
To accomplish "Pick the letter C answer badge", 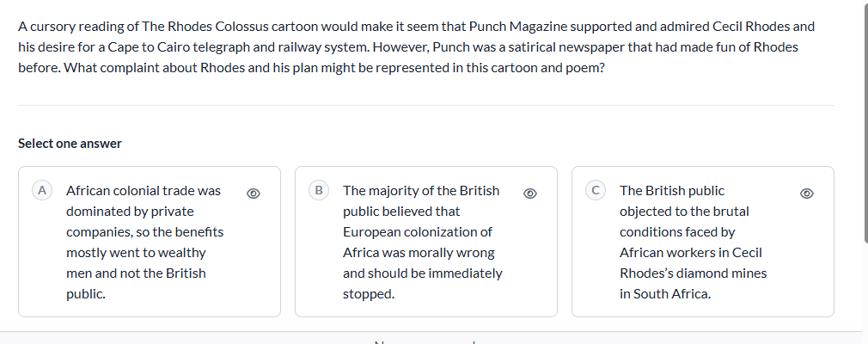I will tap(595, 190).
